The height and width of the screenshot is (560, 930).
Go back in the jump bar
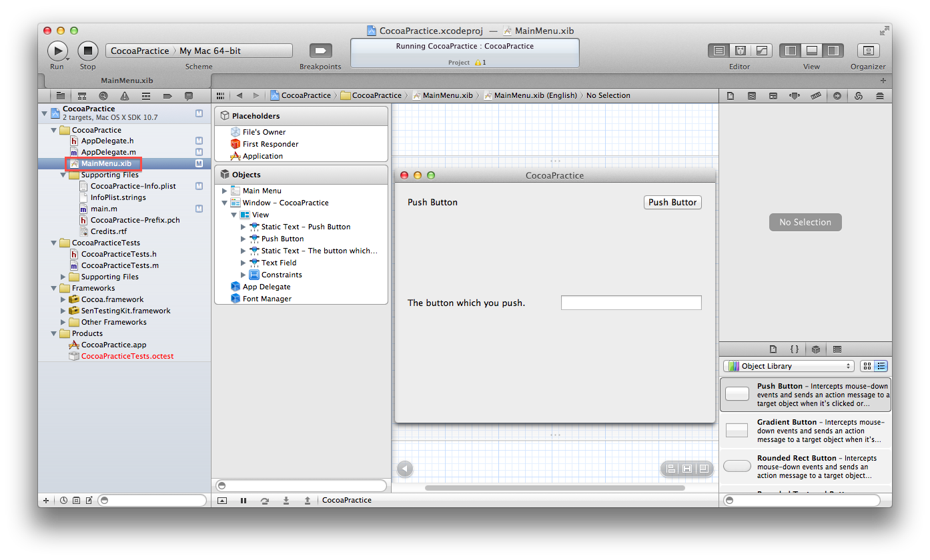tap(240, 95)
